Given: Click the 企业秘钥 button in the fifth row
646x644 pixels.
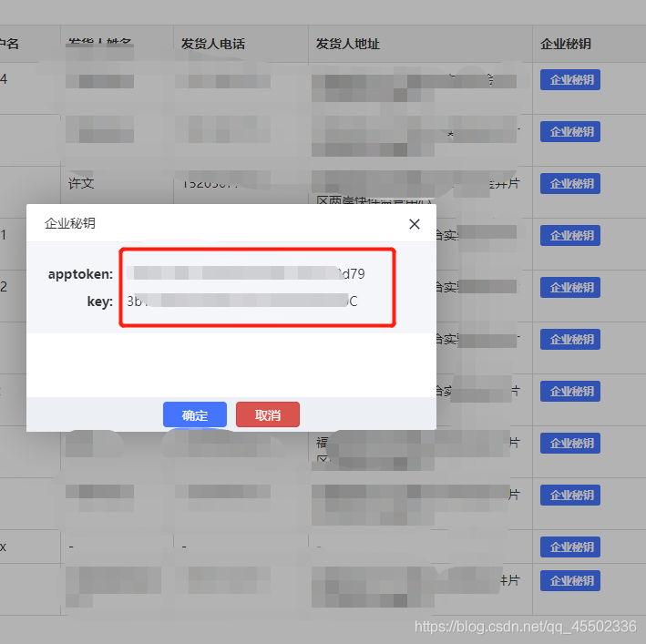Looking at the screenshot, I should pos(570,288).
